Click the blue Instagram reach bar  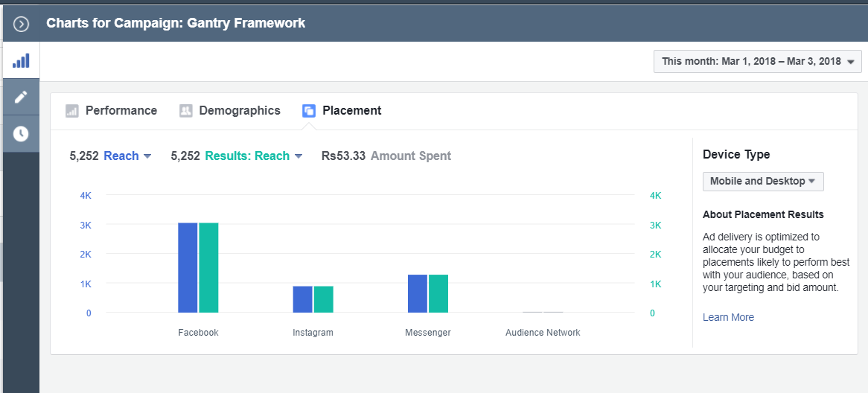[303, 299]
